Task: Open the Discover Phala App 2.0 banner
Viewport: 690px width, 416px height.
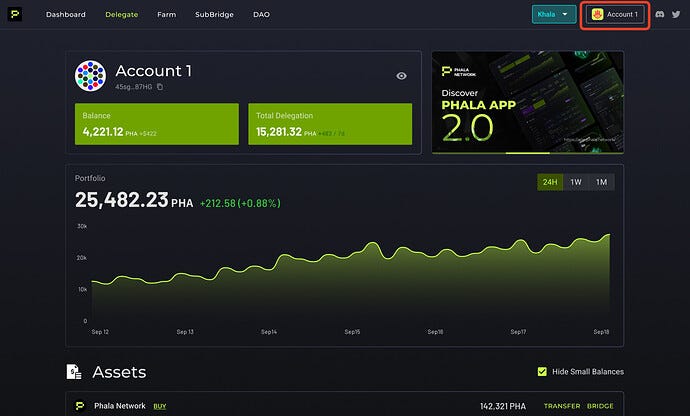Action: [528, 102]
